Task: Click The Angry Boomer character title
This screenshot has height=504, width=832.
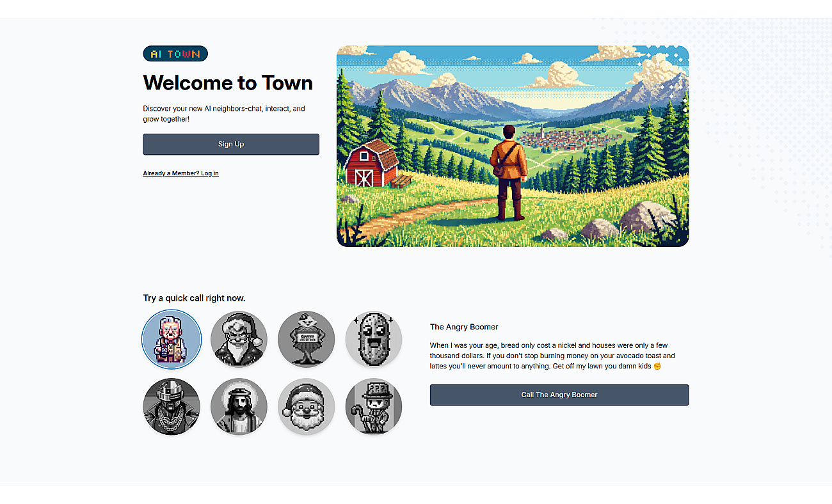Action: coord(464,327)
